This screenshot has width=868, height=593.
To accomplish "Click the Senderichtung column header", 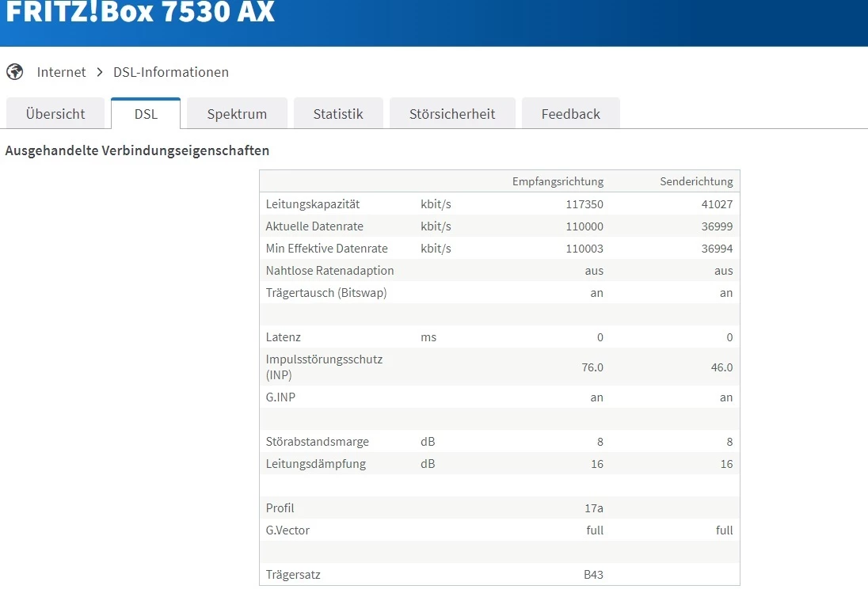I will 696,181.
